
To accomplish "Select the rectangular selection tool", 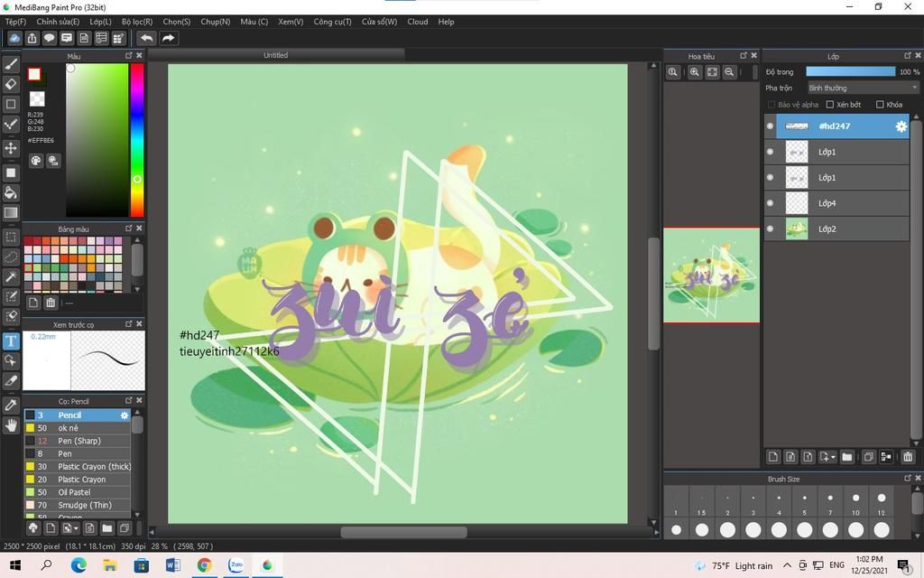I will (x=11, y=238).
